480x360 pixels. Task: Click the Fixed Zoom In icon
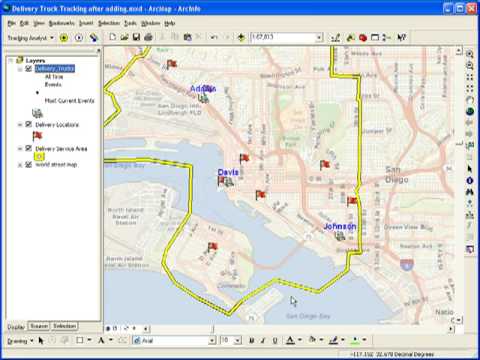click(470, 77)
